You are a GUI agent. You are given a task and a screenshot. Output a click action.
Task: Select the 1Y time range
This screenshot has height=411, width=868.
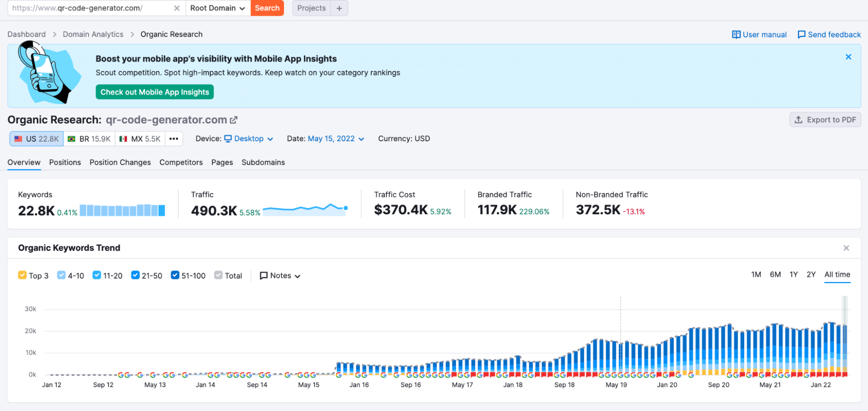[x=793, y=275]
